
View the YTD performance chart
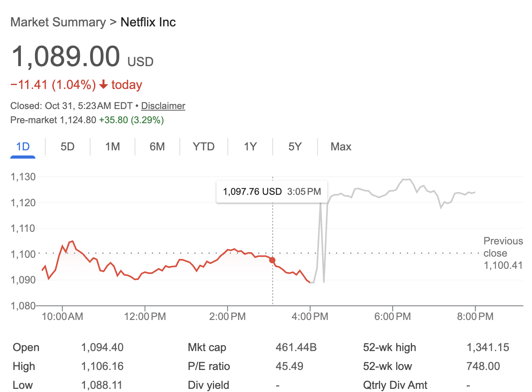point(203,146)
